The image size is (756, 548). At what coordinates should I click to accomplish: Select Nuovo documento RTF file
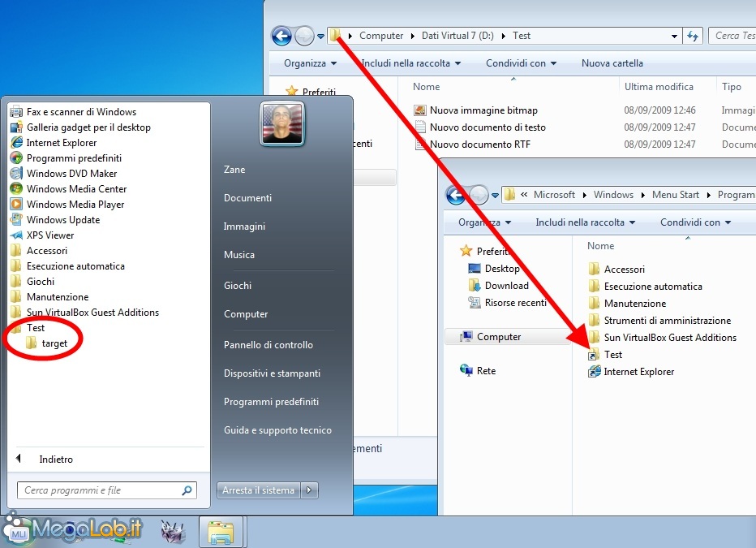[473, 145]
